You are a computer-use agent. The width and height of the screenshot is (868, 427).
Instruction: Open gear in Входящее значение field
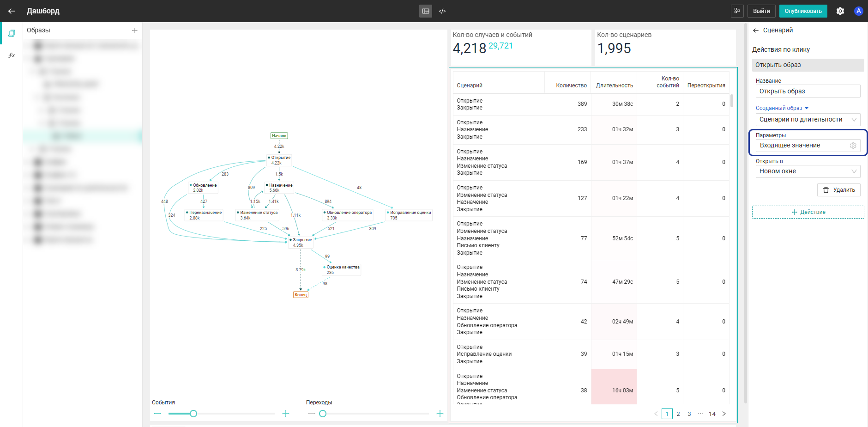click(853, 146)
